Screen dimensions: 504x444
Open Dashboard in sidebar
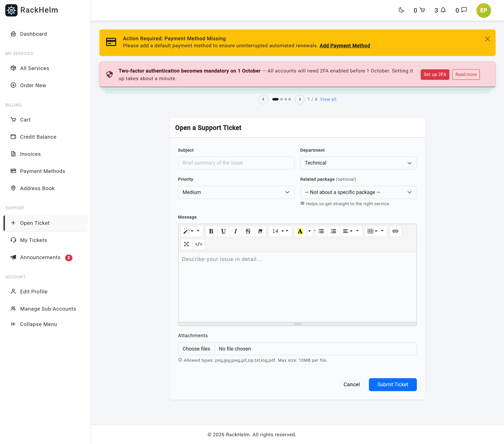(x=46, y=34)
